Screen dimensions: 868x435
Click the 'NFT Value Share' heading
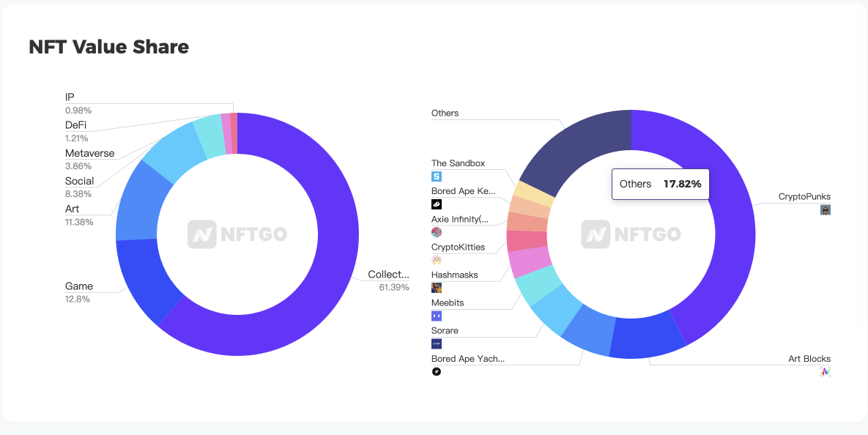click(x=108, y=47)
